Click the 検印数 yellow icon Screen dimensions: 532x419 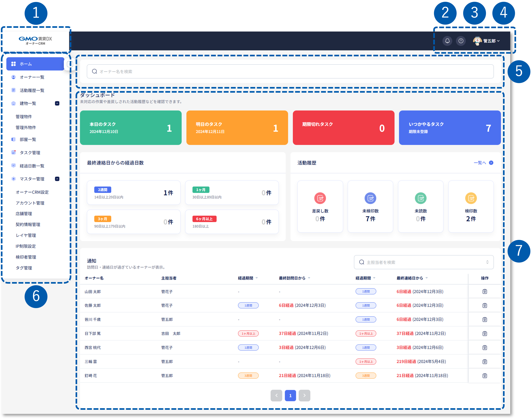(471, 198)
